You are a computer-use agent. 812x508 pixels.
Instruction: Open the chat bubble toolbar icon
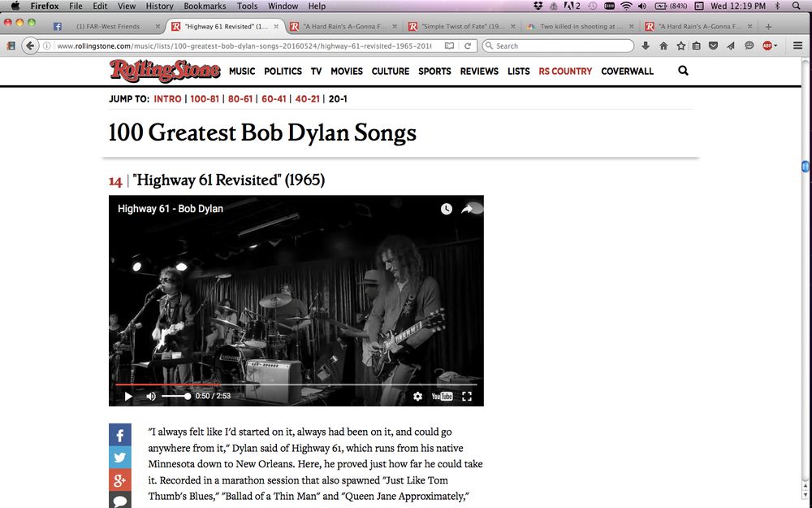click(x=749, y=46)
